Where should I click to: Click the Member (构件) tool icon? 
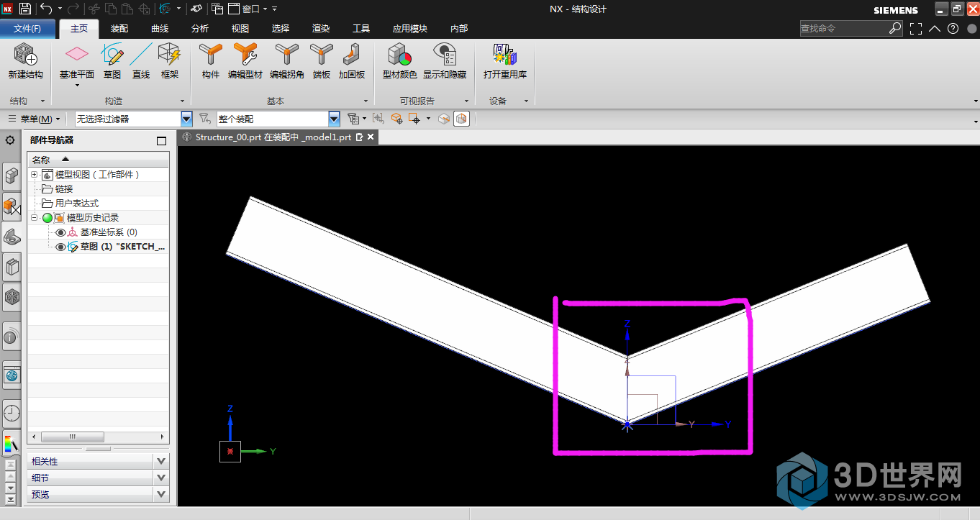pos(210,55)
